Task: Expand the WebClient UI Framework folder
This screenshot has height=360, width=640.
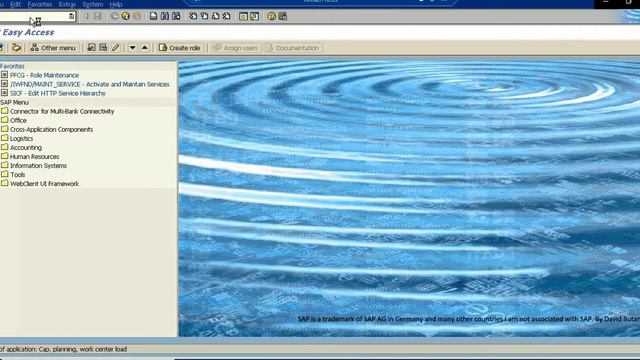Action: click(44, 184)
